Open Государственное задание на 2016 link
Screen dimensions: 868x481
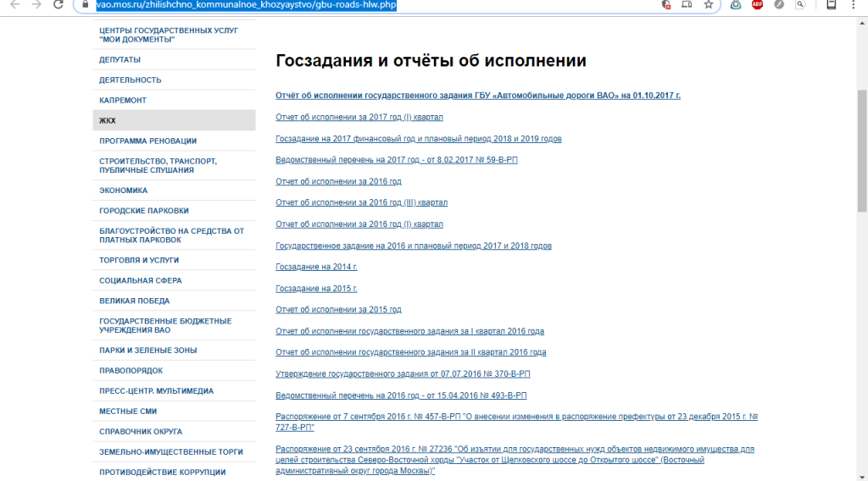(x=414, y=246)
